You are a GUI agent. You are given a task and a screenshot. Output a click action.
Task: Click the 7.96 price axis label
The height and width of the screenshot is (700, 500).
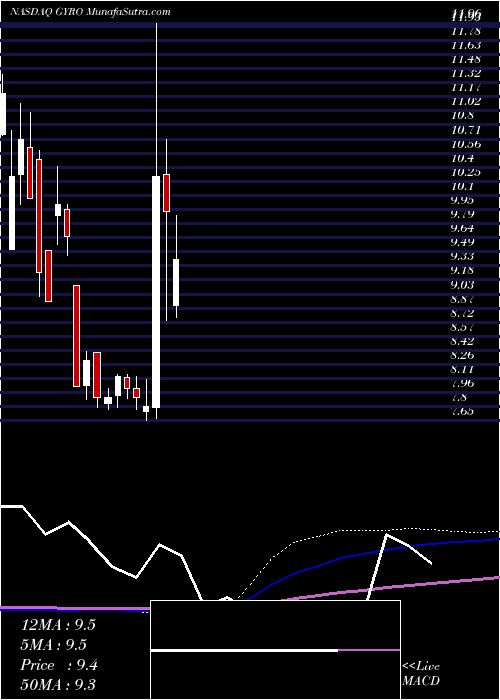click(x=462, y=384)
